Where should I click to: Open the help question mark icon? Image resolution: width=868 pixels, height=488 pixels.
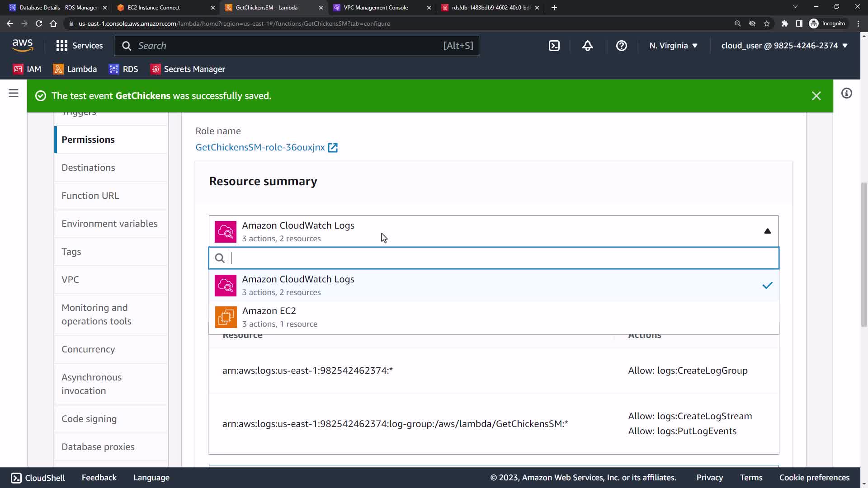[x=621, y=46]
